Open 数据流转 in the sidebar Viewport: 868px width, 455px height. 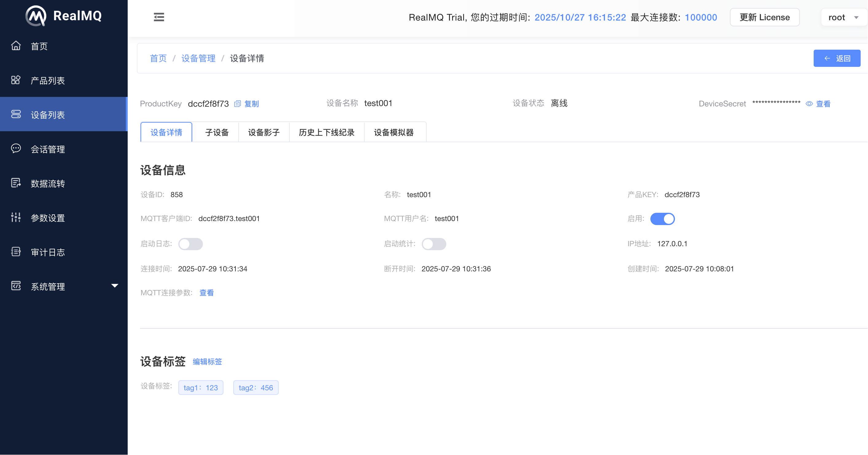[64, 183]
